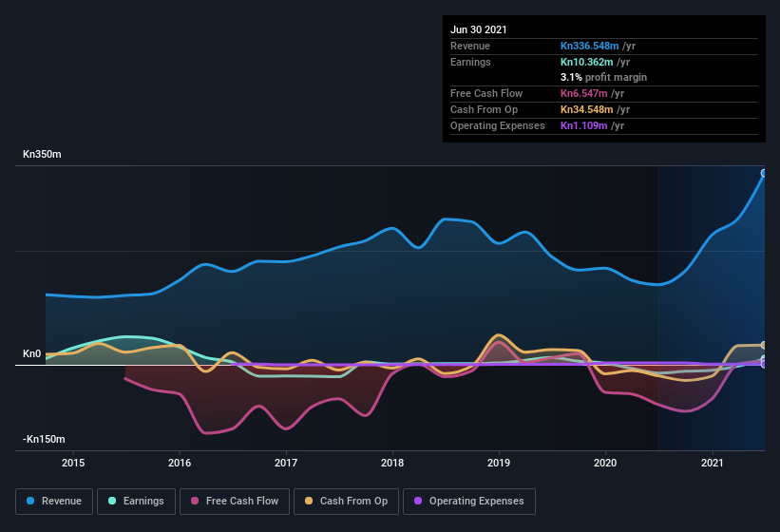This screenshot has width=780, height=532.
Task: Click the 2020 x-axis label
Action: tap(605, 463)
